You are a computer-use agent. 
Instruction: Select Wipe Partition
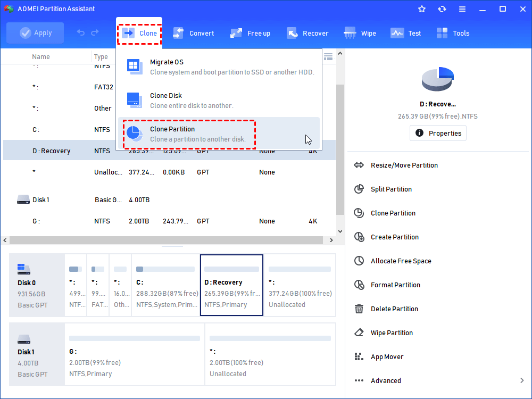(x=392, y=333)
